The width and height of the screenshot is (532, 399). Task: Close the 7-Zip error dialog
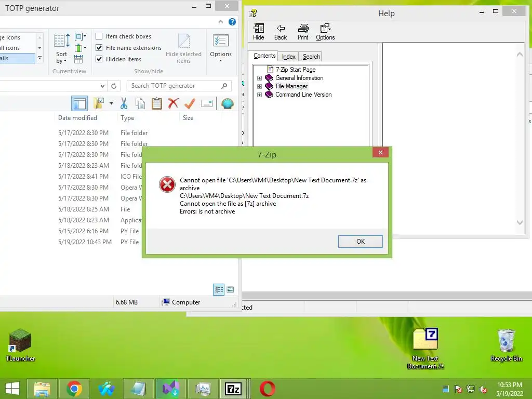380,152
